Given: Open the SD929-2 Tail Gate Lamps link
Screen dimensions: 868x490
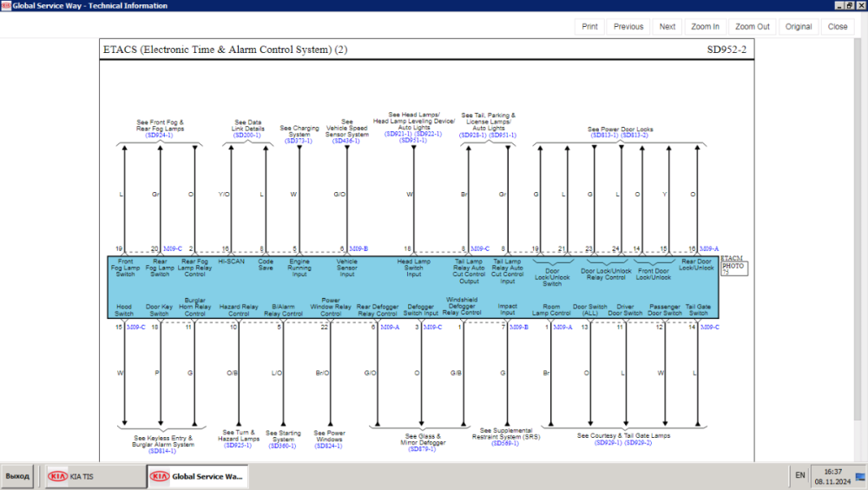Looking at the screenshot, I should pyautogui.click(x=638, y=443).
